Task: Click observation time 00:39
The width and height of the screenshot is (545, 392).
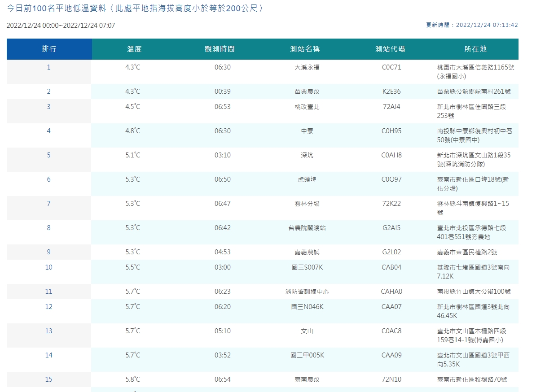Action: 223,91
